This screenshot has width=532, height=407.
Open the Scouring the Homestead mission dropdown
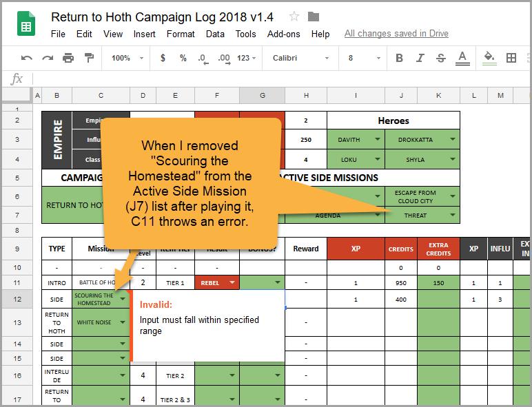[x=123, y=299]
